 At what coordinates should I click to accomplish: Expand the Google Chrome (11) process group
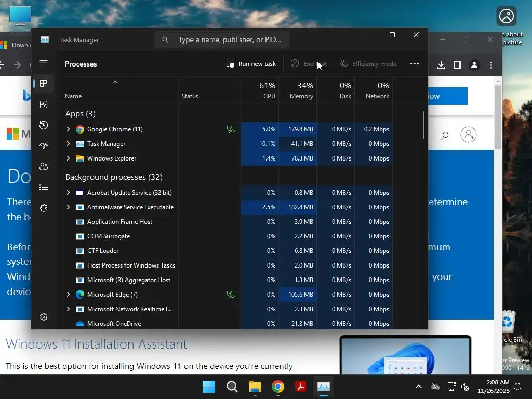pyautogui.click(x=68, y=129)
